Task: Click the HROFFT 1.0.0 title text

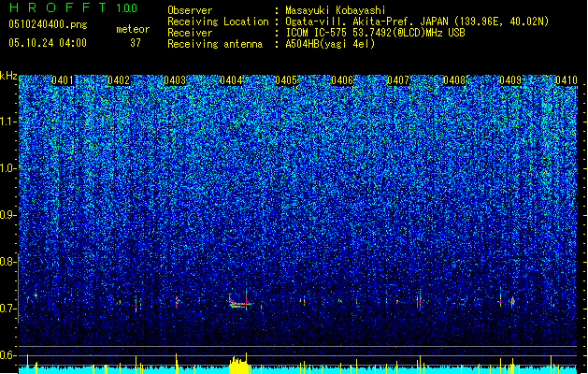Action: point(74,7)
